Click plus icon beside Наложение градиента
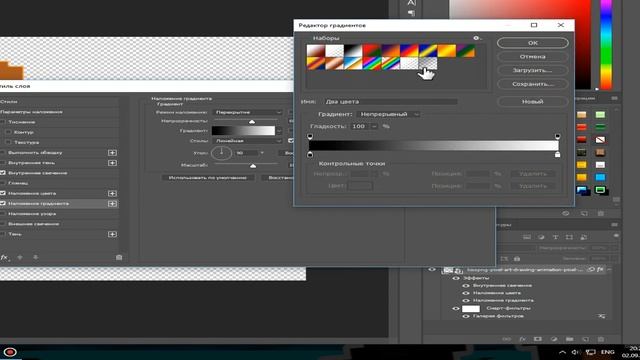Image resolution: width=640 pixels, height=360 pixels. [x=112, y=204]
